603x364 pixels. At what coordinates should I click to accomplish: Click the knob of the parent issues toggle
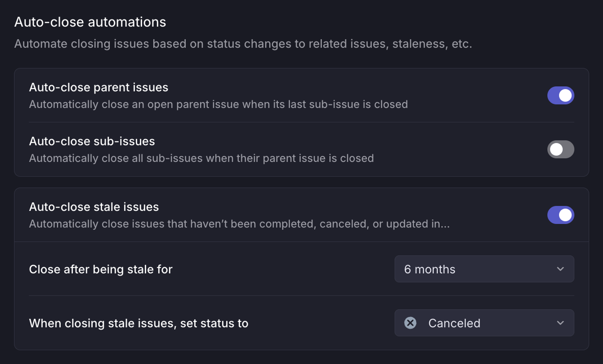point(566,95)
